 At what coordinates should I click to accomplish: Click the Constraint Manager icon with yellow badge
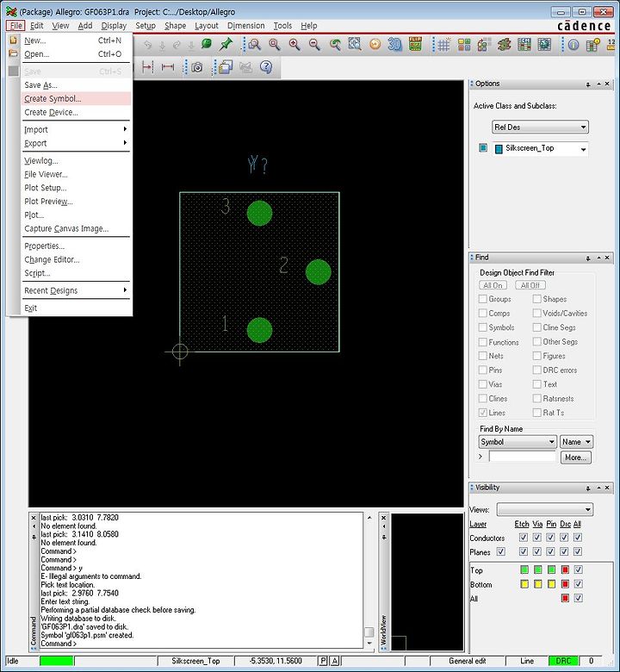pos(593,45)
